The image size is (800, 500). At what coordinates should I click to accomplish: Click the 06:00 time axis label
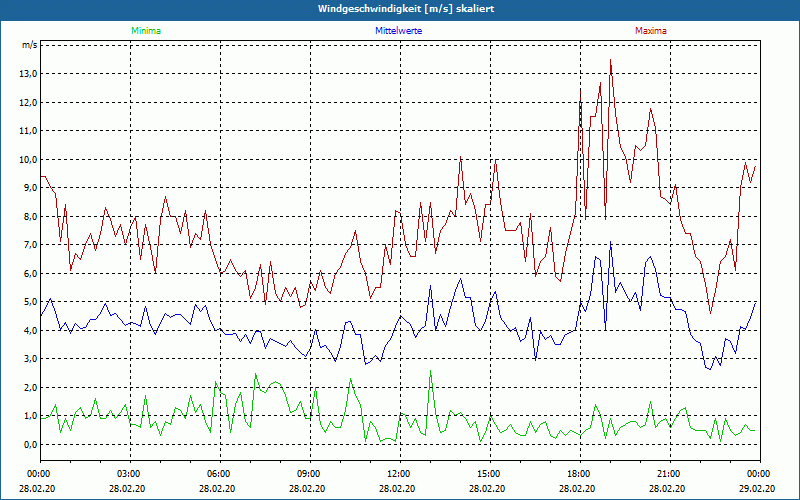[x=220, y=474]
